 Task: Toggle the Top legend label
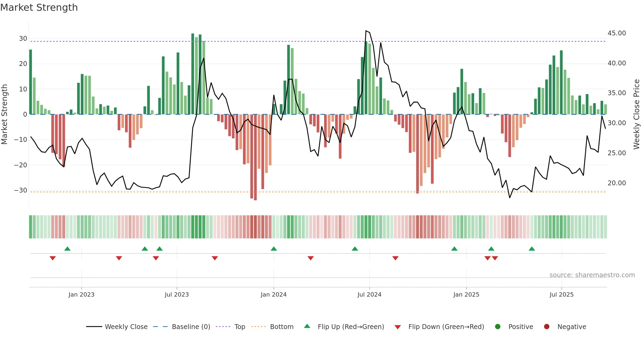240,327
